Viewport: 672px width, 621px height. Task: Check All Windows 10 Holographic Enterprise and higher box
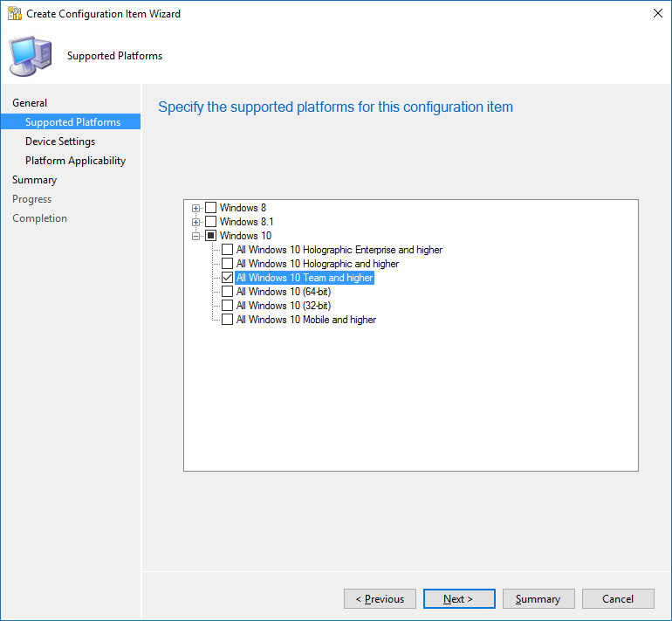[227, 250]
